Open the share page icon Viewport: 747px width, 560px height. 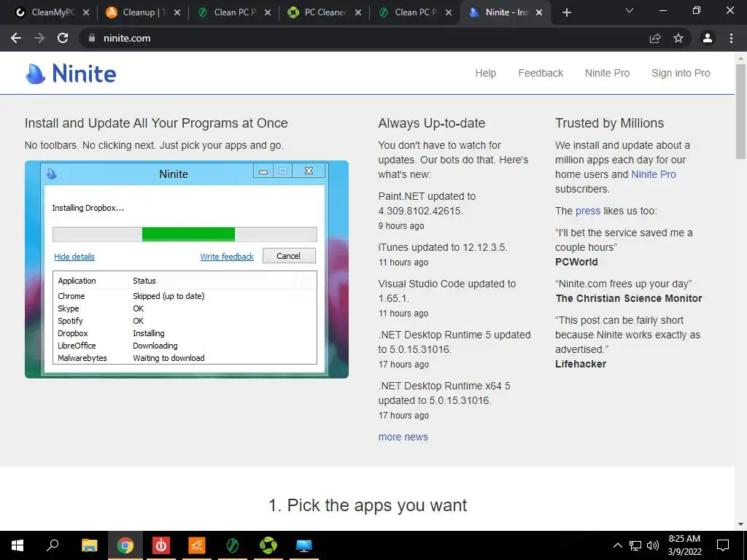pos(655,38)
